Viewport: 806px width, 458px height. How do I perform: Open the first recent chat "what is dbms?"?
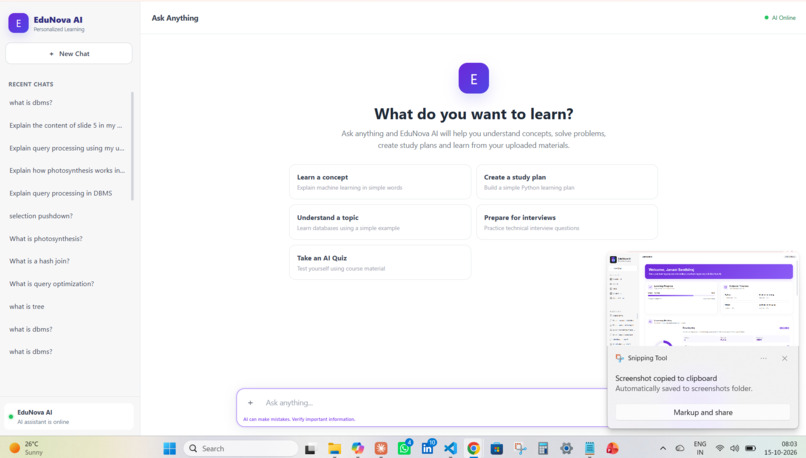coord(31,103)
